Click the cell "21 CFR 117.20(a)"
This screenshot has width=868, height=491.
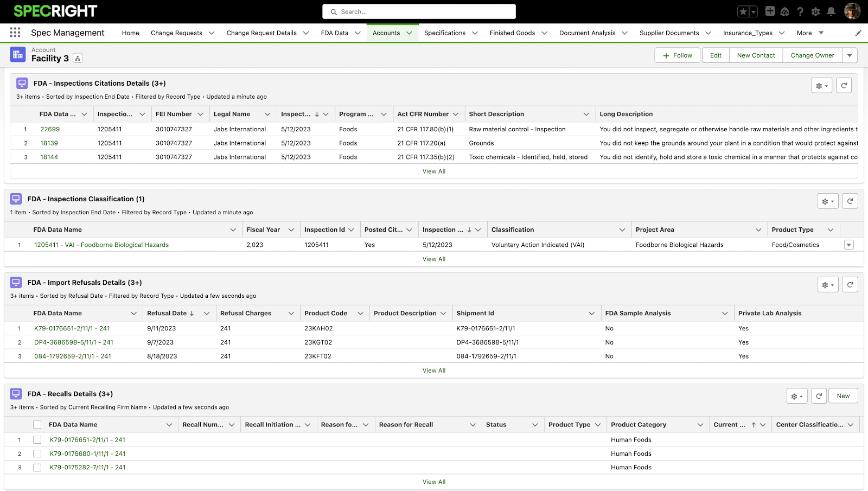(x=421, y=143)
